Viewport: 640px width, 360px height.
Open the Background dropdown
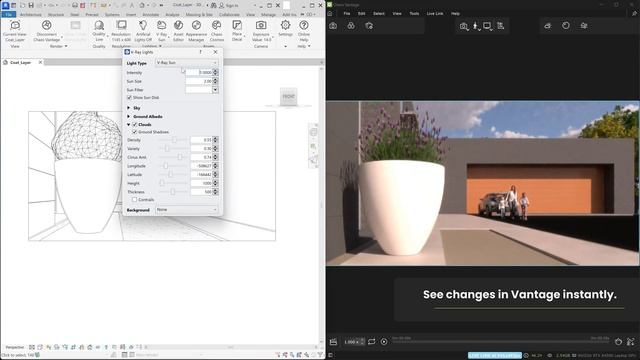[187, 209]
